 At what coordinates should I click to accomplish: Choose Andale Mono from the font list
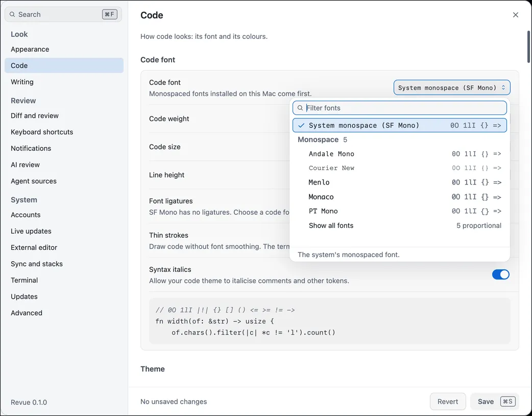click(399, 154)
